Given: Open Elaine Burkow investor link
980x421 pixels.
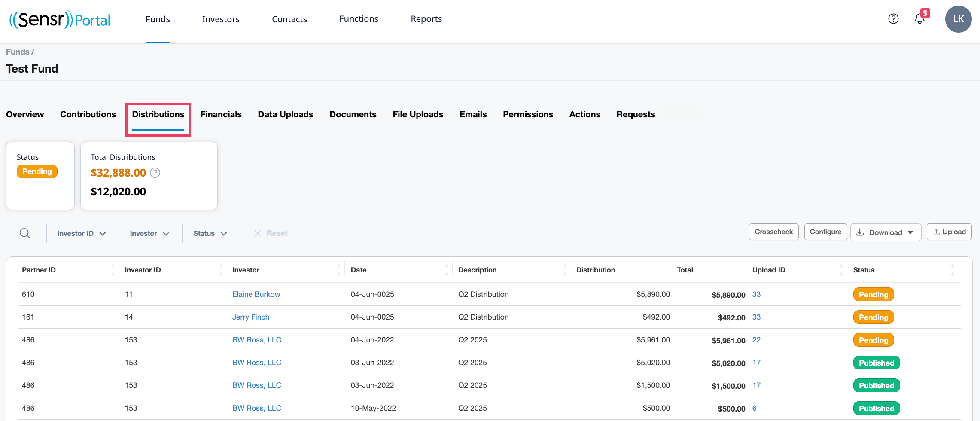Looking at the screenshot, I should point(256,294).
